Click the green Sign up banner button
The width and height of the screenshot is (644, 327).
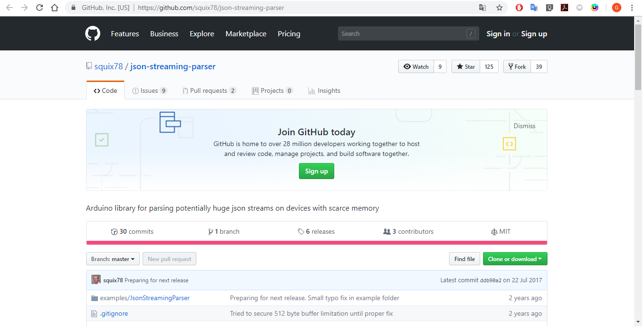(x=316, y=171)
